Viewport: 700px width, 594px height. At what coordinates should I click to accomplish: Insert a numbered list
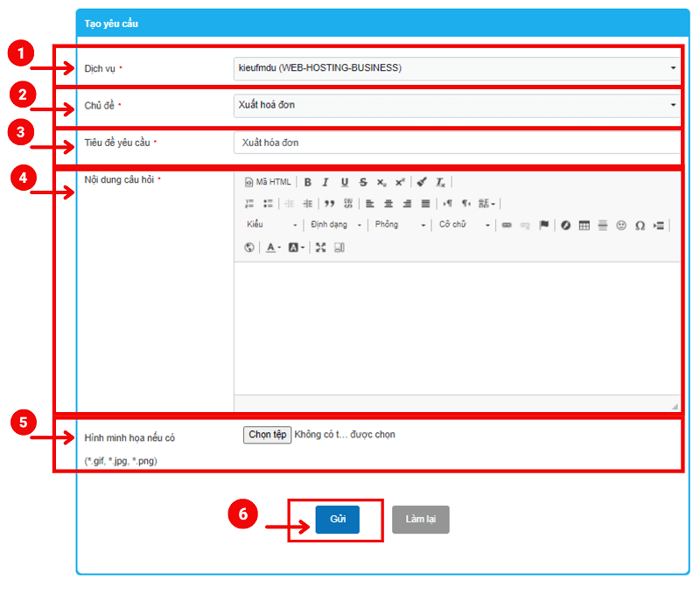249,204
